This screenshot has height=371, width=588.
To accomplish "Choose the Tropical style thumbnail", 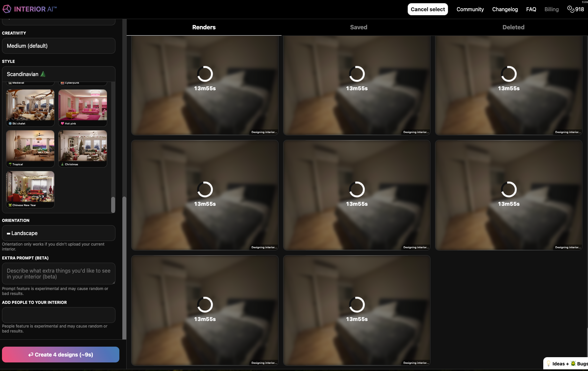I will pos(30,148).
